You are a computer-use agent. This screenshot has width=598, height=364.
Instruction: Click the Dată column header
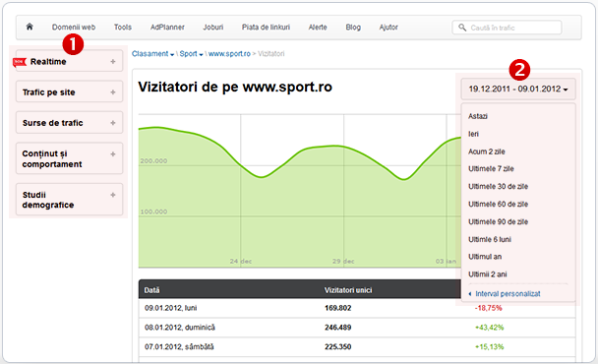[151, 290]
